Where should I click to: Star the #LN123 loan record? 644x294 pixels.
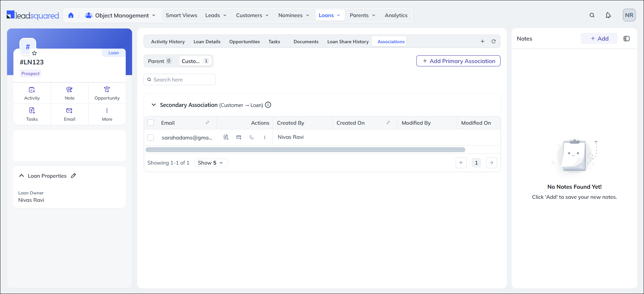click(x=34, y=53)
